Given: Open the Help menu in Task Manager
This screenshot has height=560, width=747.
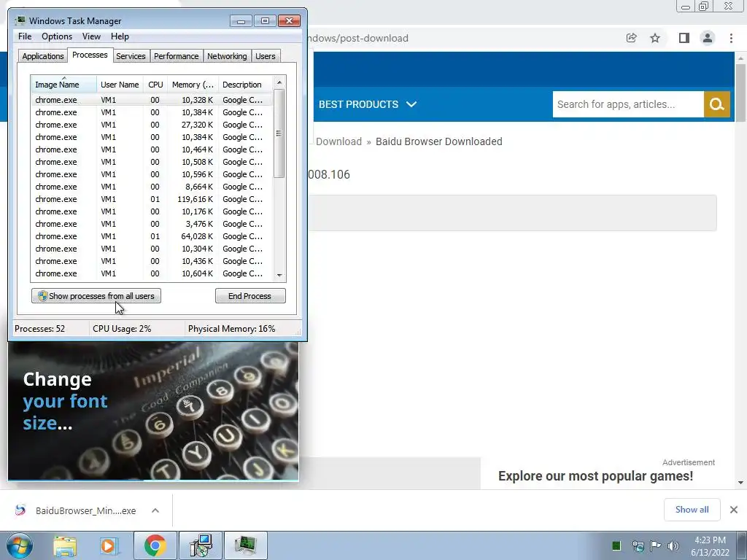Looking at the screenshot, I should (120, 36).
